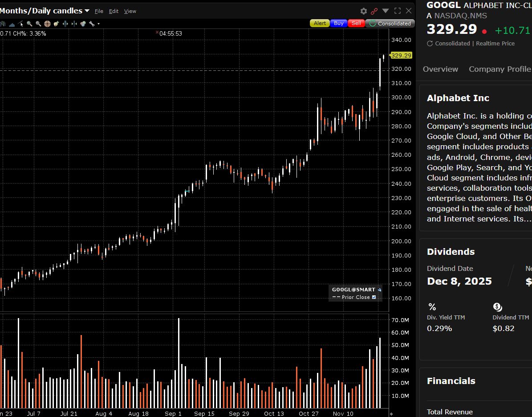The width and height of the screenshot is (532, 417).
Task: Click the percent Div. Yield icon
Action: point(432,307)
